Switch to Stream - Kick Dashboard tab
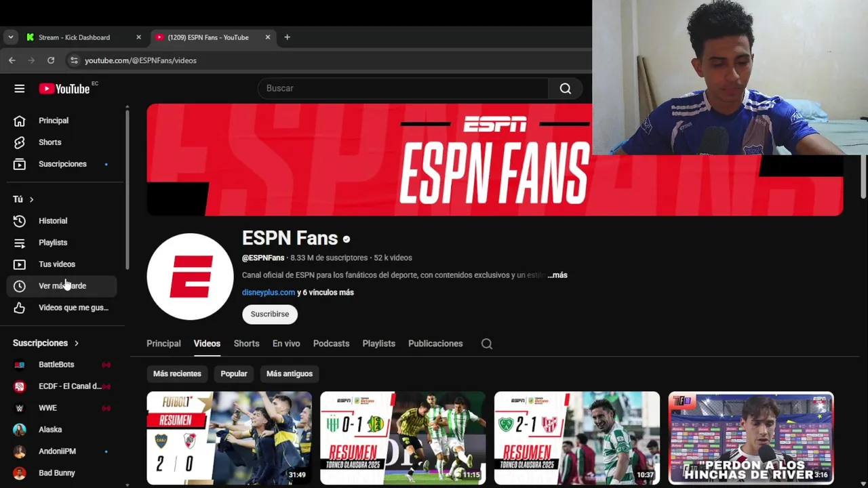 click(x=83, y=37)
